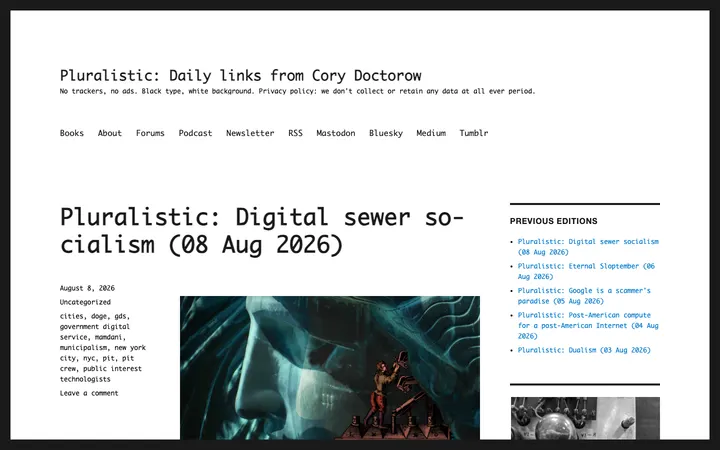Click Leave a comment
The image size is (720, 450).
coord(89,394)
